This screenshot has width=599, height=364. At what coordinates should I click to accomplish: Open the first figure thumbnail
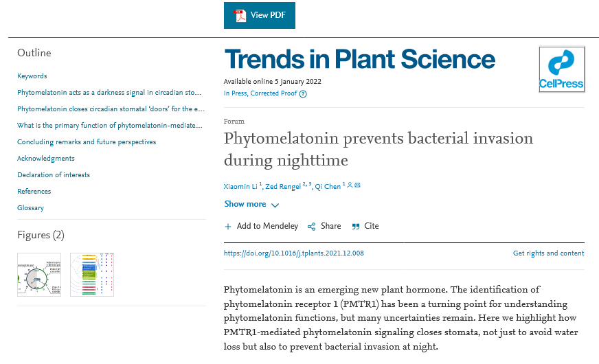pyautogui.click(x=39, y=275)
